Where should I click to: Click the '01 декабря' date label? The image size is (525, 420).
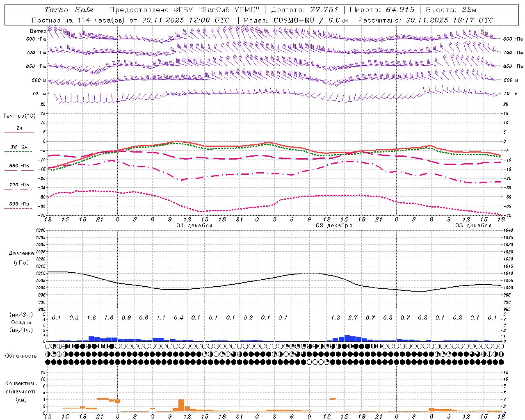(x=194, y=226)
